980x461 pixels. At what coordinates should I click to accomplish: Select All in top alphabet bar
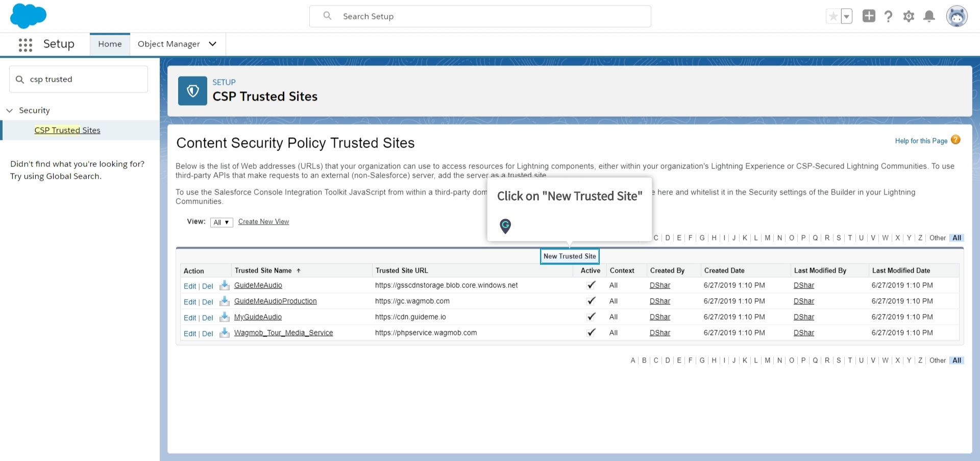click(957, 238)
